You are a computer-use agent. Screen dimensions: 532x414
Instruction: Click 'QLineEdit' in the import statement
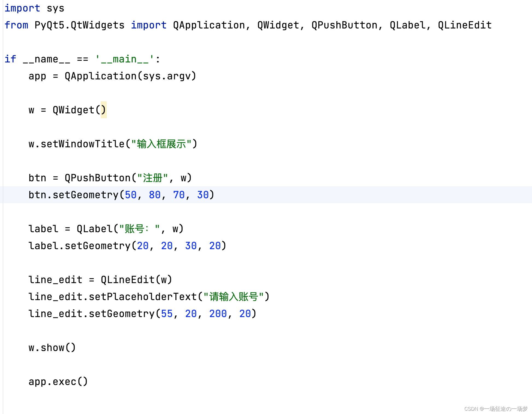(464, 25)
